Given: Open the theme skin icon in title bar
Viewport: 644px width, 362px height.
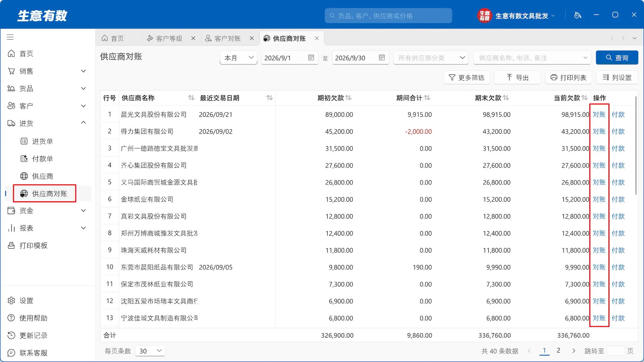Looking at the screenshot, I should point(578,15).
